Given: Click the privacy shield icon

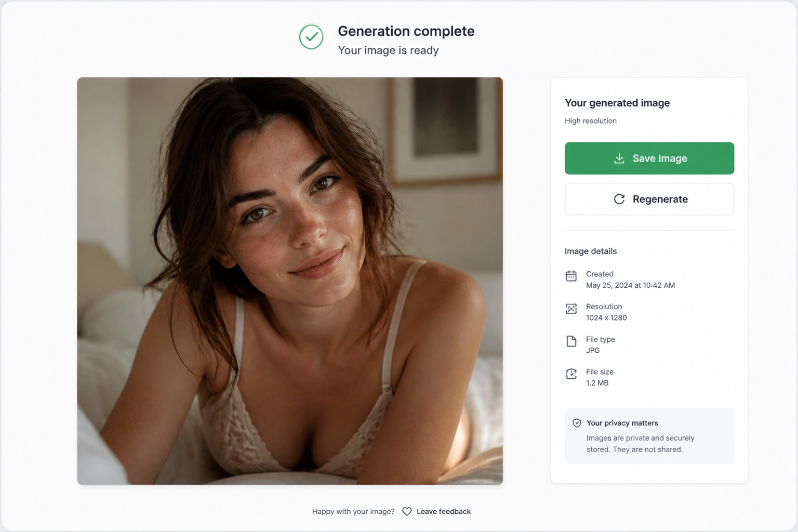Looking at the screenshot, I should (x=577, y=423).
